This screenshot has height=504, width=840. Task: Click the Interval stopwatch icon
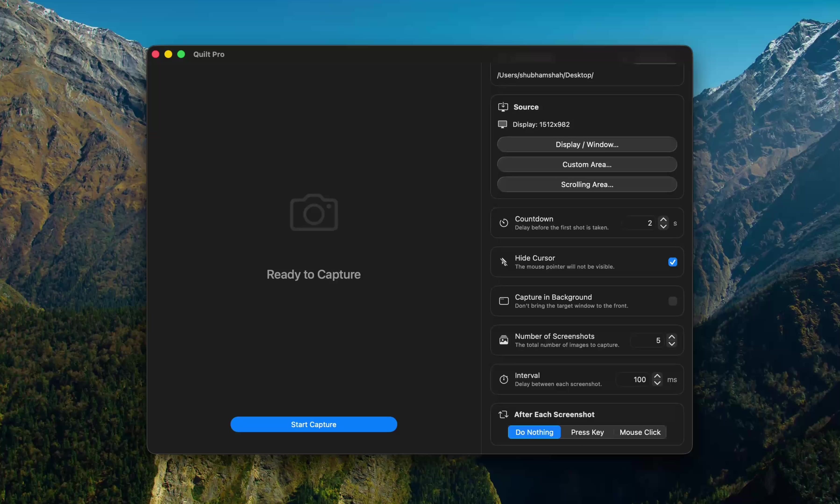(504, 379)
